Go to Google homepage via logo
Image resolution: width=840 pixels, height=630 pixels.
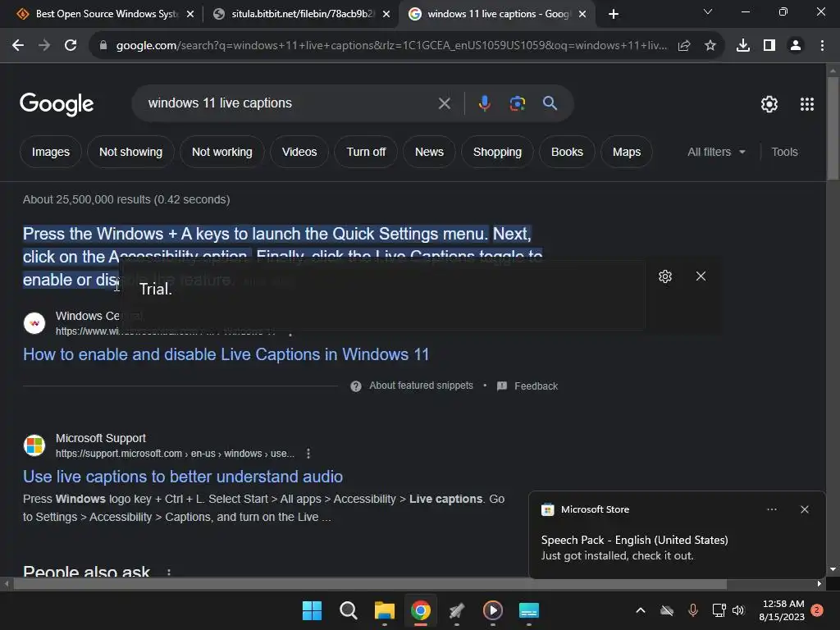[57, 104]
